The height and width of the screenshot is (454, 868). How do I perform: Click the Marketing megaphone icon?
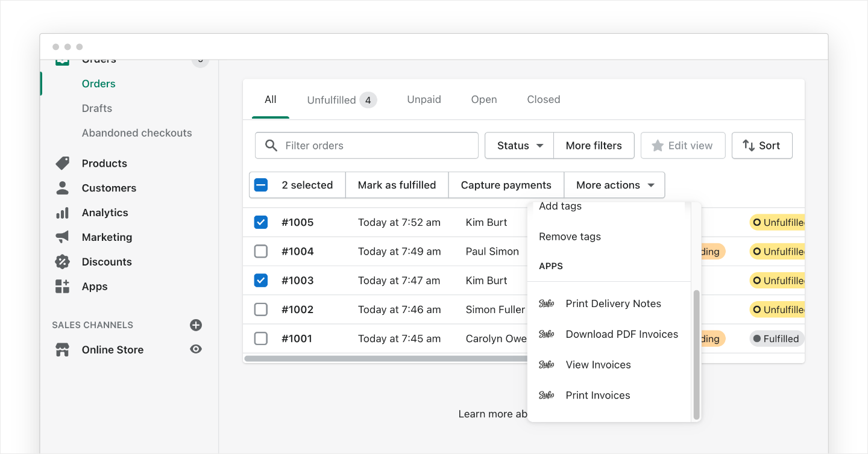click(62, 237)
